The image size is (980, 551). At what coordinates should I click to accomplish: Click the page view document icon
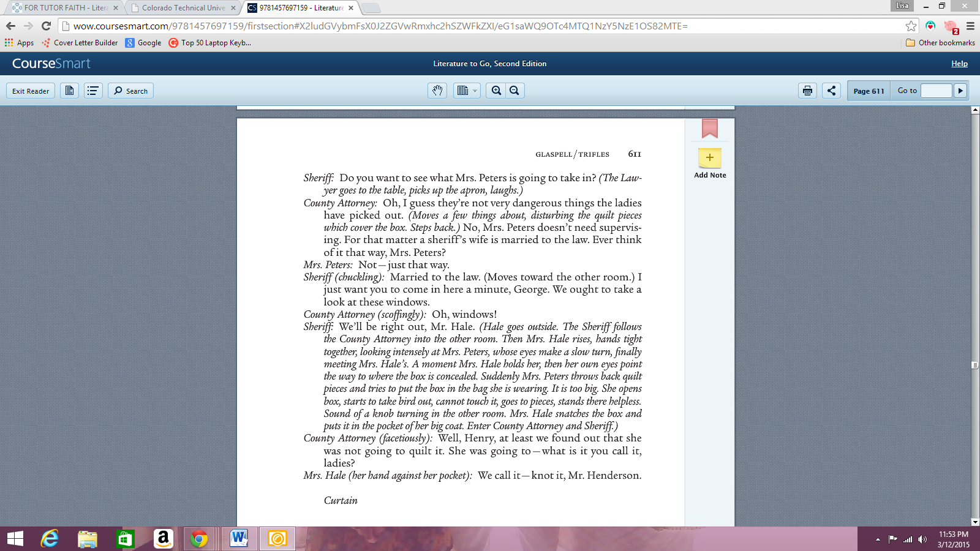pyautogui.click(x=70, y=91)
